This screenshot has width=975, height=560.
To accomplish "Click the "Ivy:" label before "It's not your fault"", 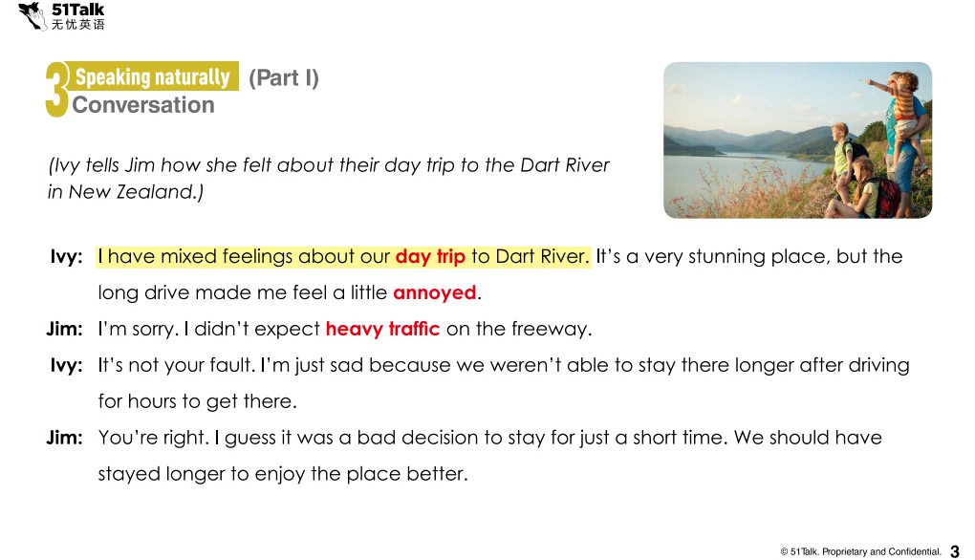I will (66, 366).
